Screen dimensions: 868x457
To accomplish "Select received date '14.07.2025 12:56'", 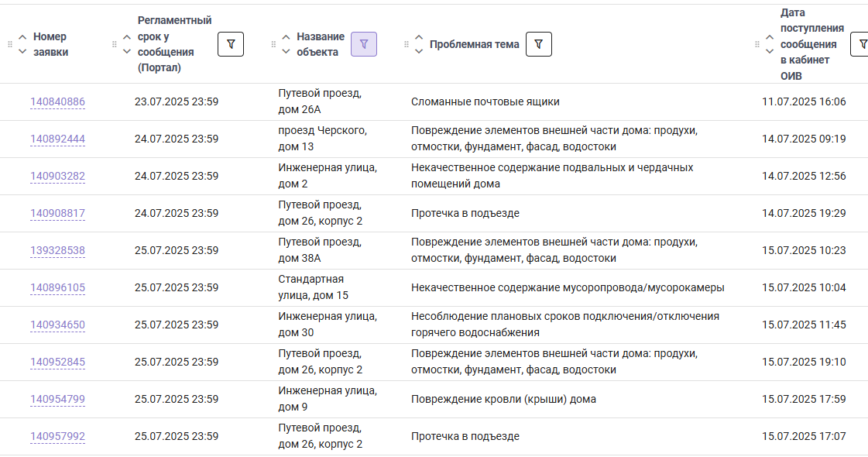I will click(804, 176).
